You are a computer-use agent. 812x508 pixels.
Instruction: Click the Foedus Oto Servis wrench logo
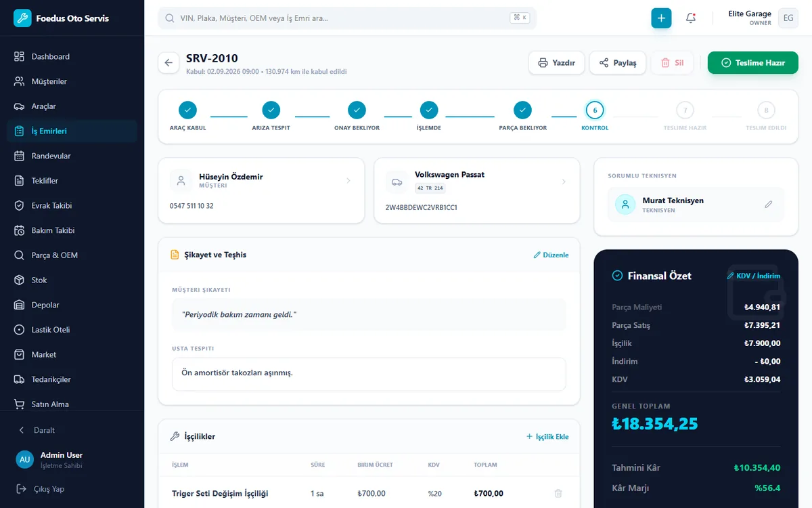tap(22, 18)
